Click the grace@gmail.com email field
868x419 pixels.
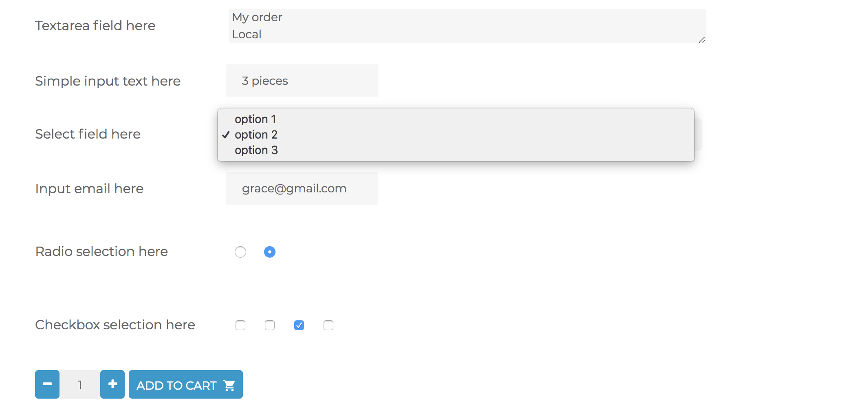pos(302,188)
